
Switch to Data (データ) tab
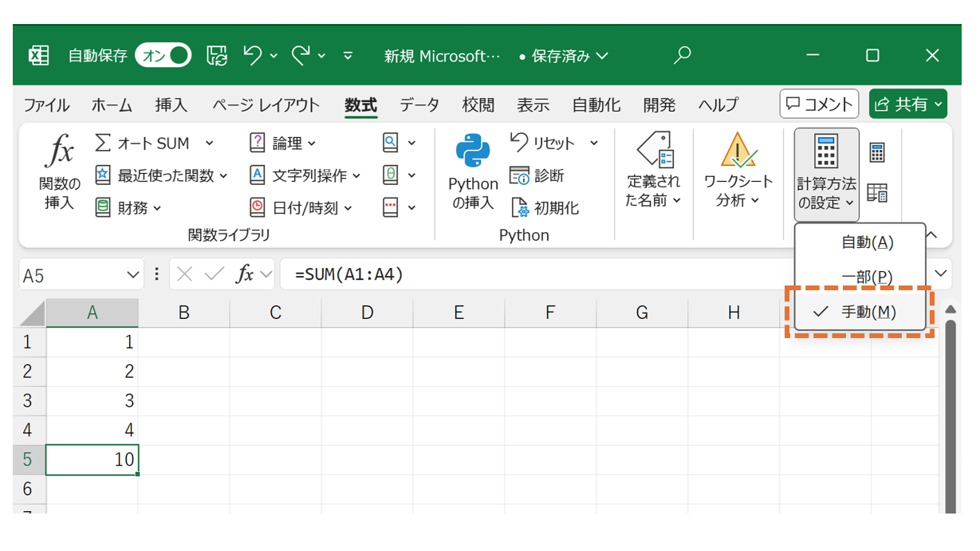419,104
